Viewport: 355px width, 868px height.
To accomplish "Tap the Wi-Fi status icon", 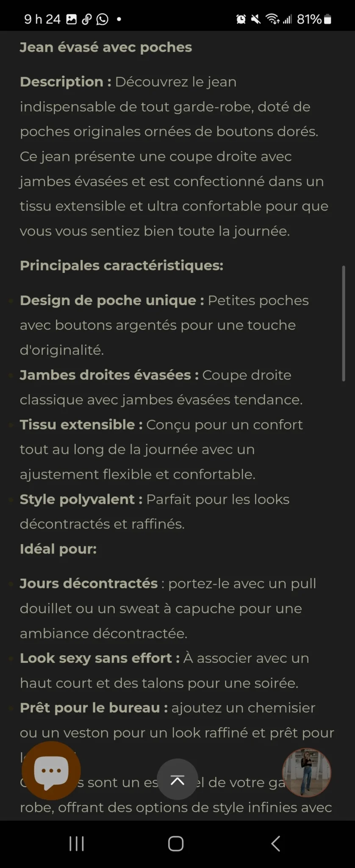I will 272,19.
